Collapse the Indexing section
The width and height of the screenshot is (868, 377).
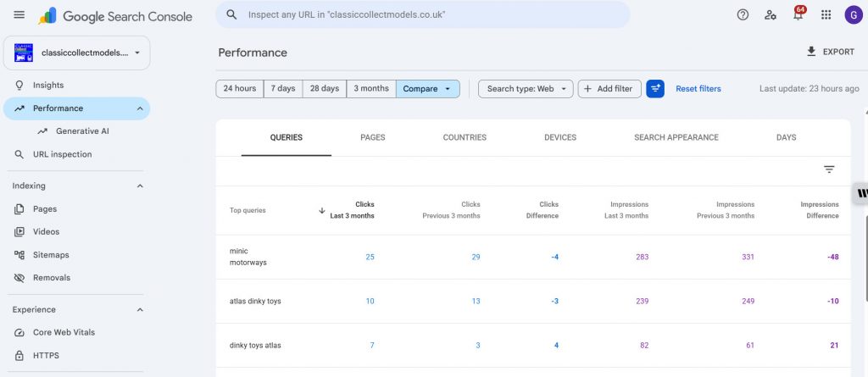click(140, 186)
